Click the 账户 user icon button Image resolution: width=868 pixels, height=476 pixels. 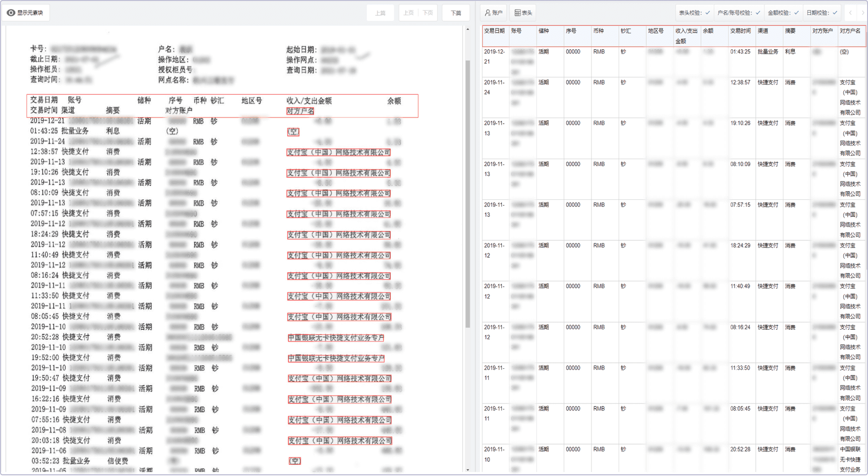[493, 13]
